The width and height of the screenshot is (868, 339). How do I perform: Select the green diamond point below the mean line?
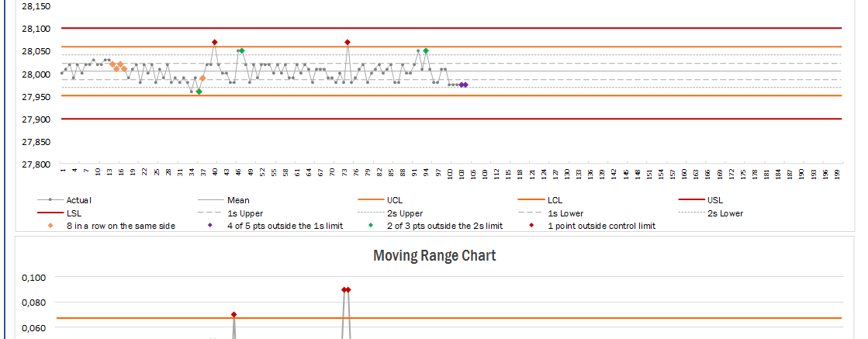(199, 92)
